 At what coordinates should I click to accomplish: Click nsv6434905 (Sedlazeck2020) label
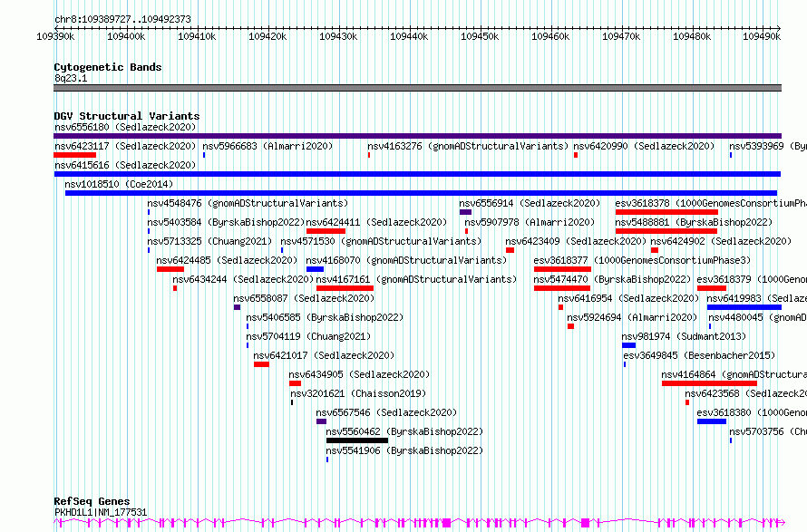tap(359, 374)
